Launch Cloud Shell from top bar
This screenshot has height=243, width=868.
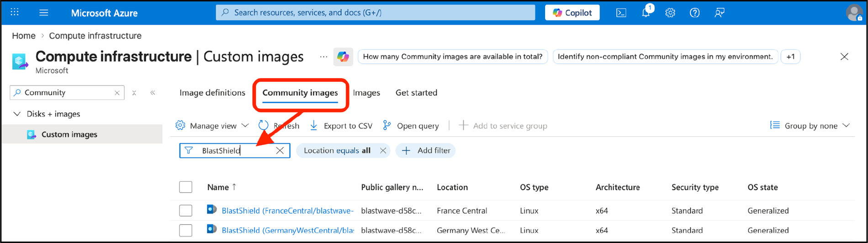[621, 13]
